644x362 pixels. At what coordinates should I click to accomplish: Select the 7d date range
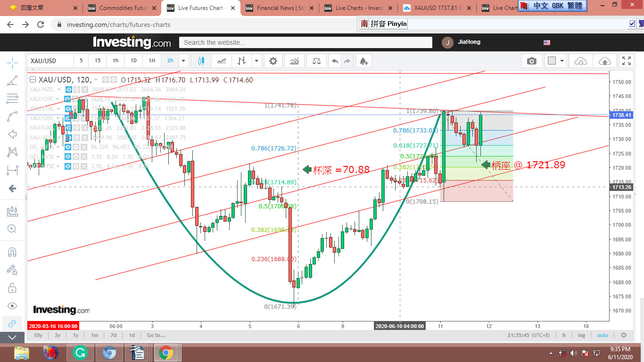tap(113, 335)
